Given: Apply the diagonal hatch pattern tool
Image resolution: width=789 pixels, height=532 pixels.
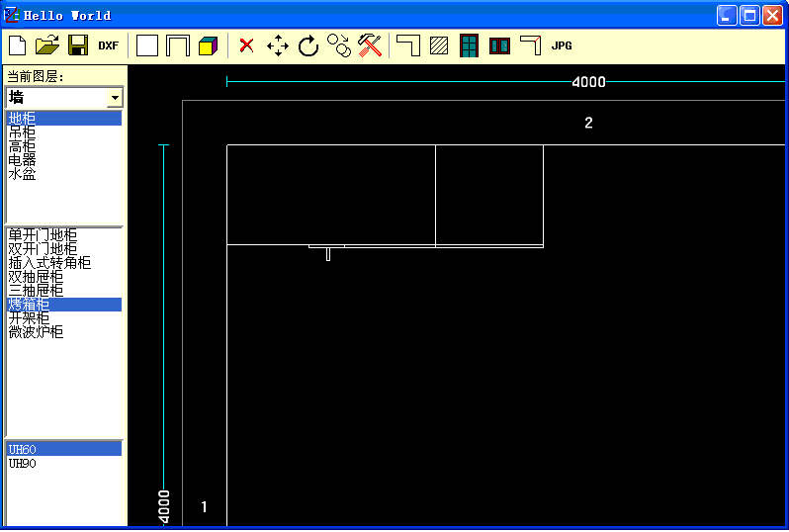Looking at the screenshot, I should 439,45.
